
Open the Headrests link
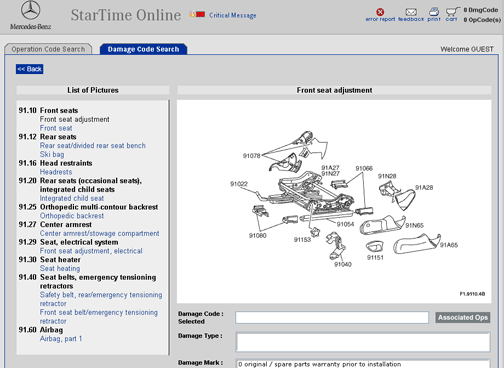tap(56, 172)
